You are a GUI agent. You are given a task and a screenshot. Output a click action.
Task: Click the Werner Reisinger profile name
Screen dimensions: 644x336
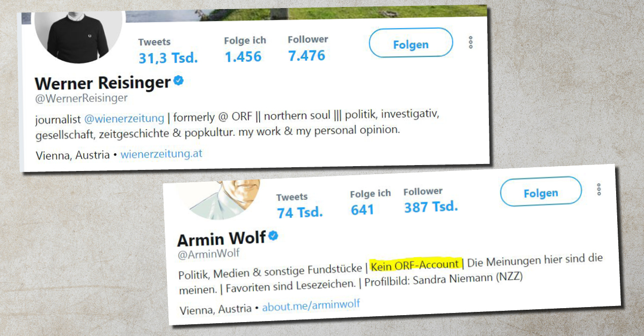pyautogui.click(x=103, y=83)
